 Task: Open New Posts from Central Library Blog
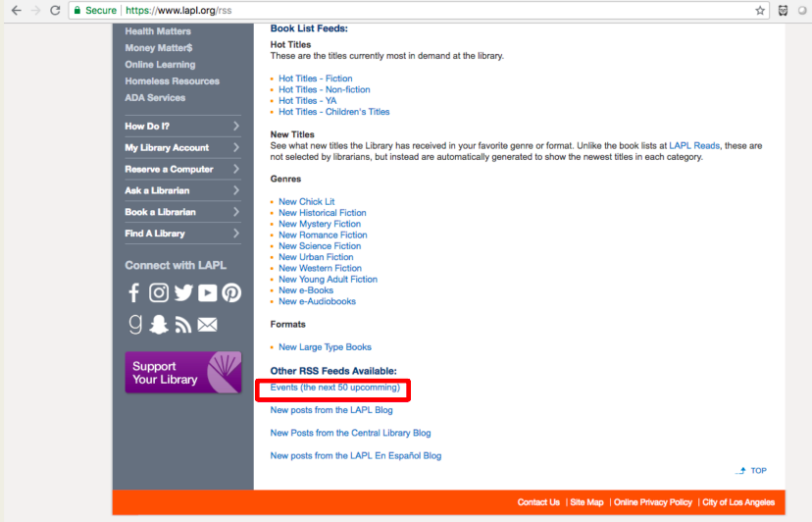click(x=350, y=433)
